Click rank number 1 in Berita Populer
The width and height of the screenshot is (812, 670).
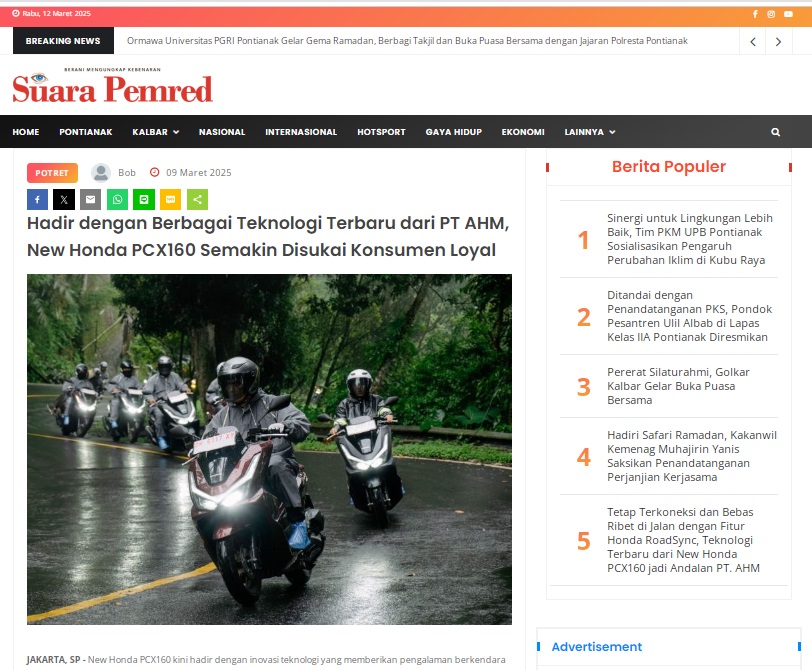pyautogui.click(x=584, y=240)
